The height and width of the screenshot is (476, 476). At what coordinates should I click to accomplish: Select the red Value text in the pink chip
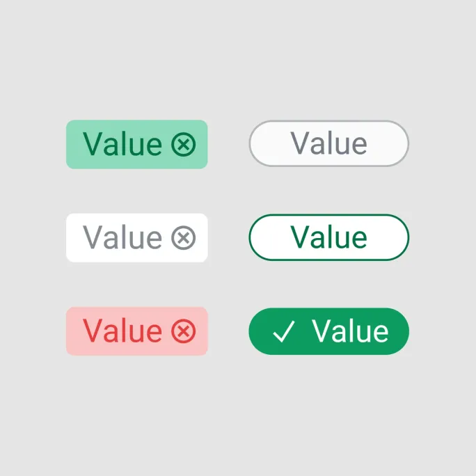pos(122,331)
